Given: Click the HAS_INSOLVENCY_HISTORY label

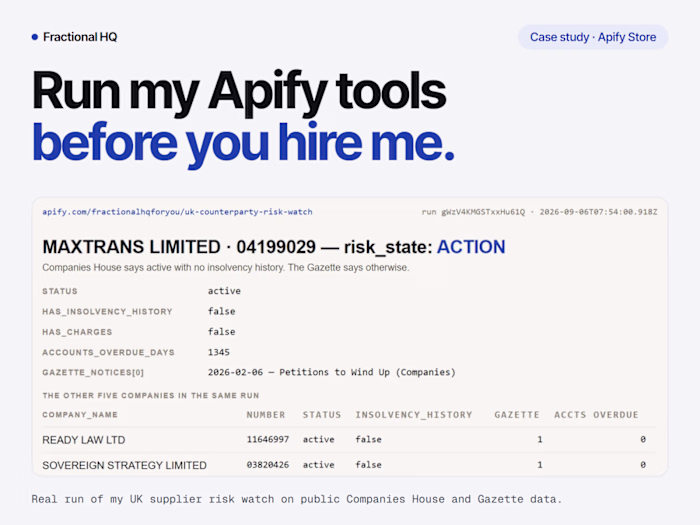Looking at the screenshot, I should [107, 312].
